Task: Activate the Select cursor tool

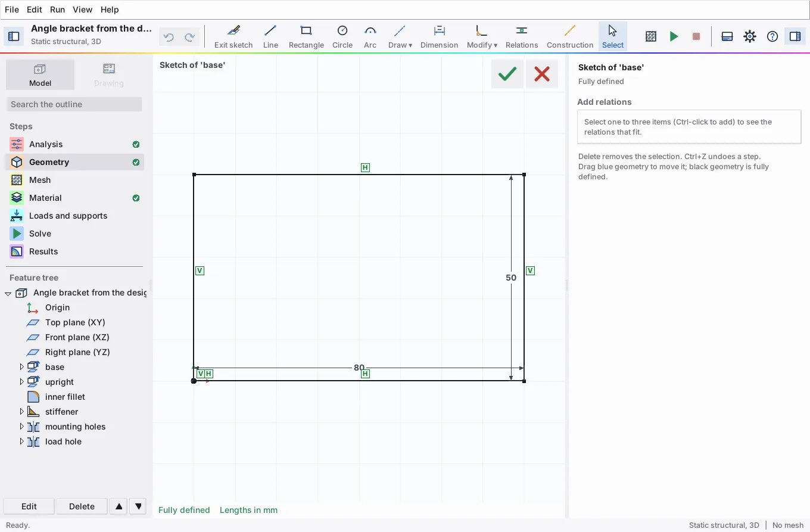Action: click(x=613, y=36)
